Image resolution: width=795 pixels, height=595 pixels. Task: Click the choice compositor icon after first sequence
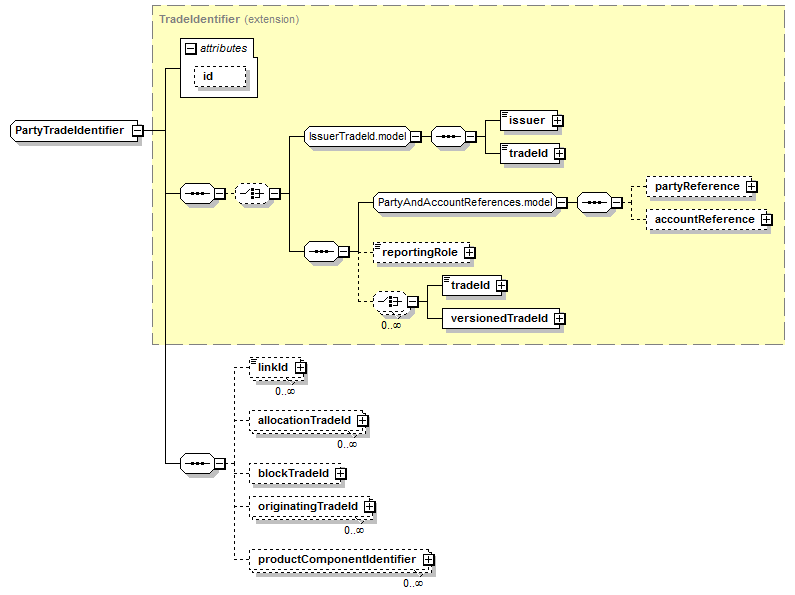click(x=252, y=194)
